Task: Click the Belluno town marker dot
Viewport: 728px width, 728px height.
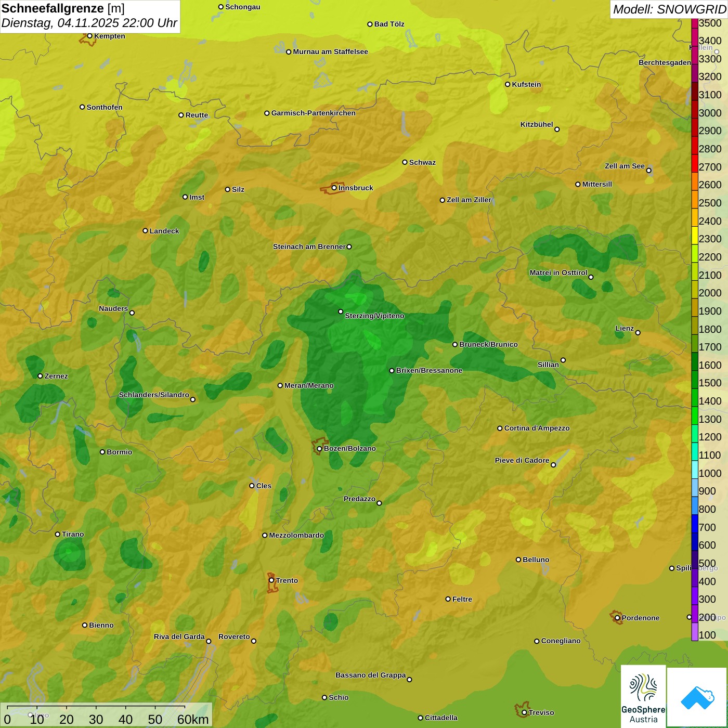Action: 518,560
